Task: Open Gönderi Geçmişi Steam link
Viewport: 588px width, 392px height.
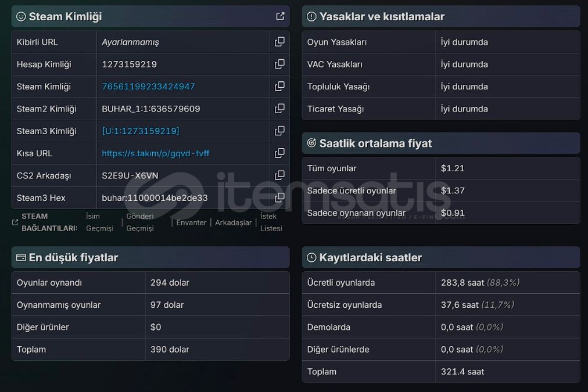Action: click(140, 222)
